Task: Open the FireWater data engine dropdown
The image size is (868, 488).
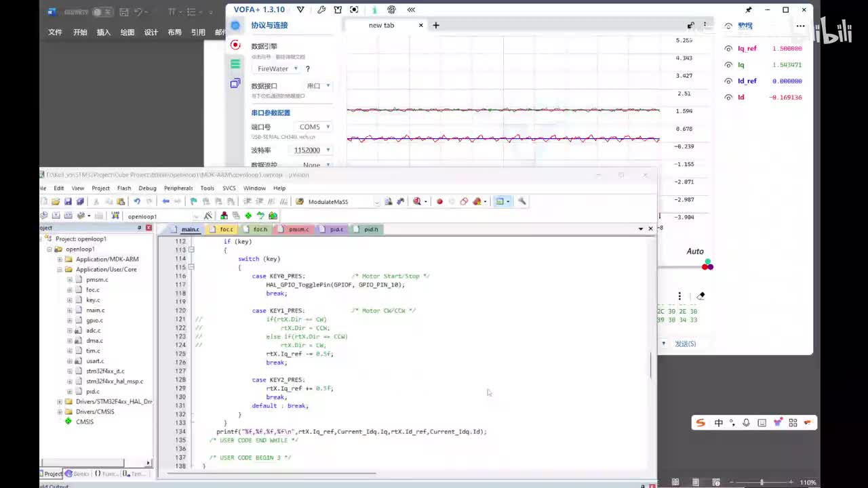Action: coord(278,68)
